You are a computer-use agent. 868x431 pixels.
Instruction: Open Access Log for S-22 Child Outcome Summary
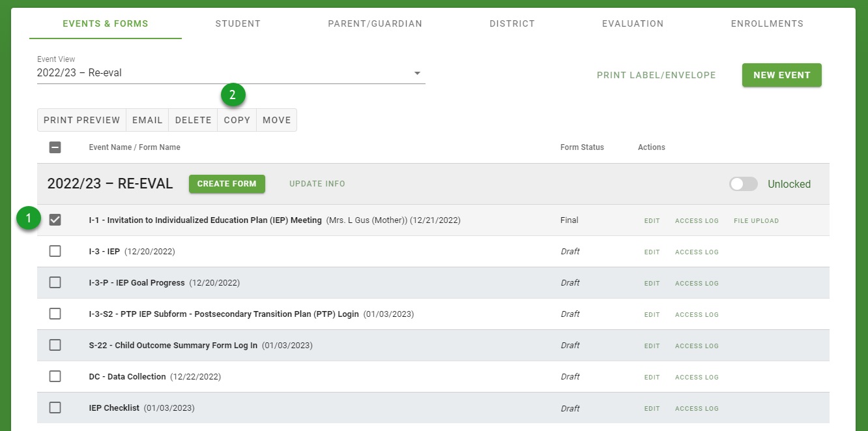(697, 346)
